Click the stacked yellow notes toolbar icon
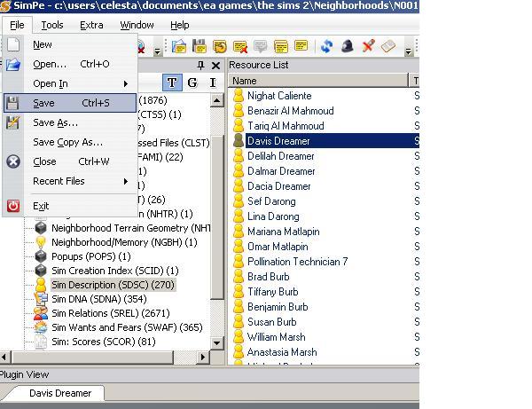 [x=281, y=46]
